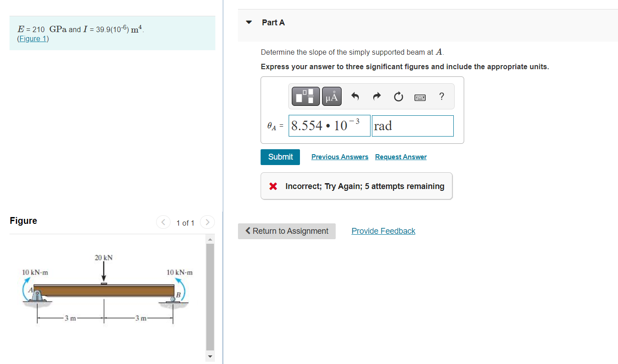This screenshot has width=618, height=364.
Task: Click figure panel scroll down arrow
Action: pyautogui.click(x=209, y=356)
